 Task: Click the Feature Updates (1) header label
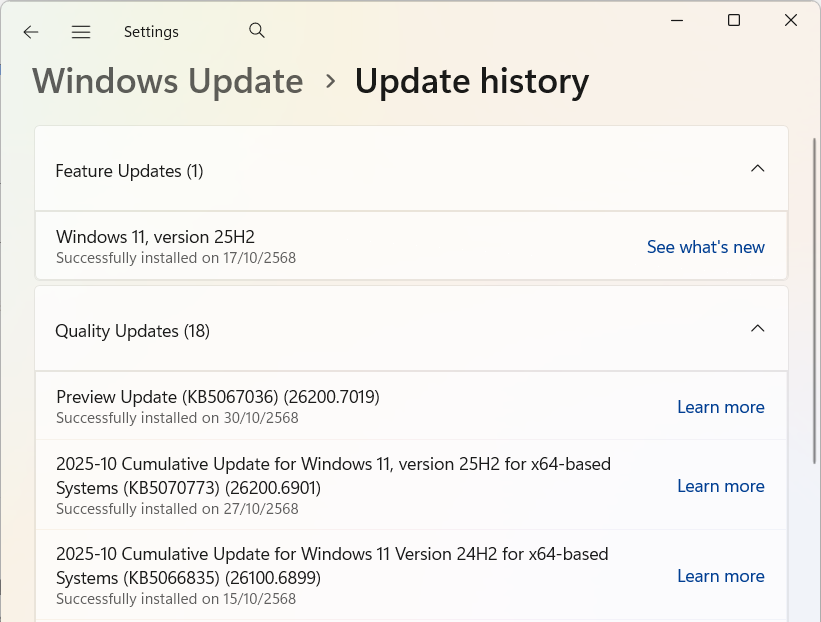129,171
